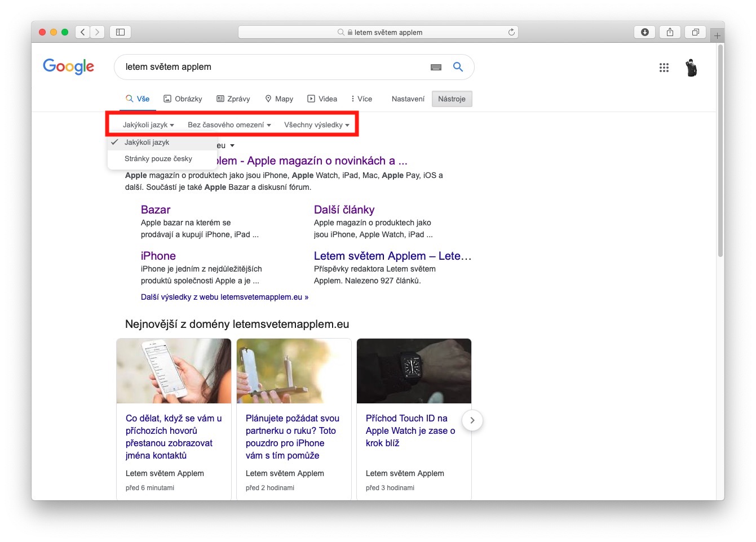Open Safari downloads icon
Viewport: 756px width, 542px height.
[645, 32]
